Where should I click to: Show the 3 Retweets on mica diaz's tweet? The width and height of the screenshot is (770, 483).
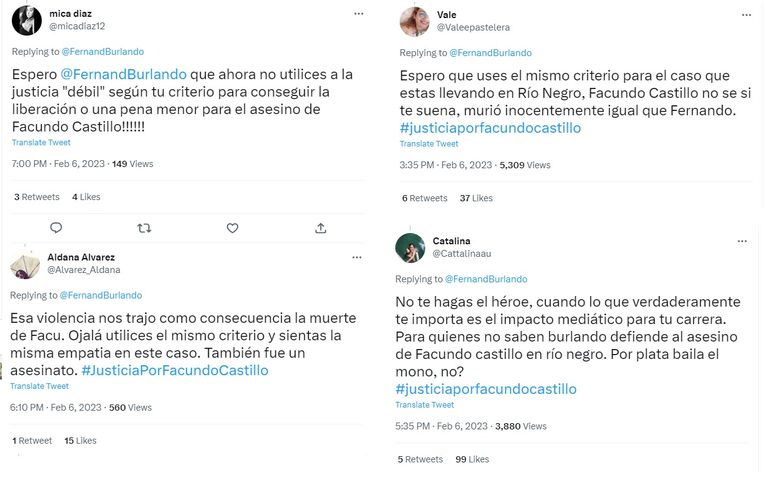(x=37, y=197)
